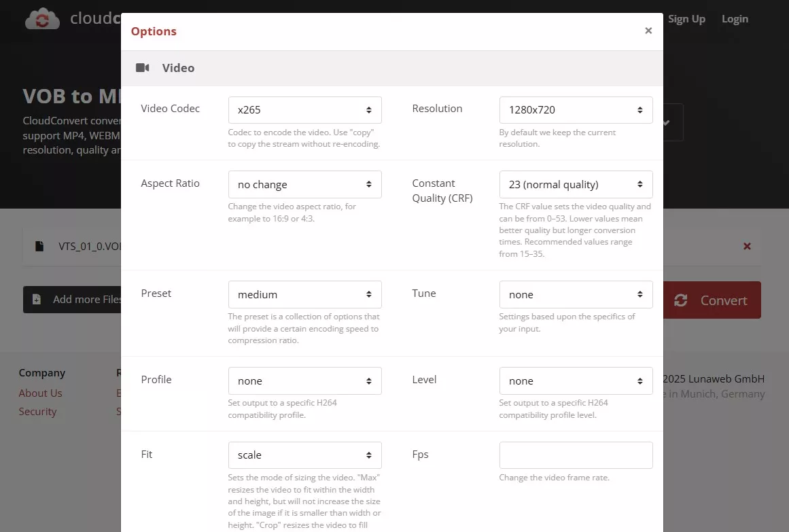This screenshot has width=789, height=532.
Task: Open the Constant Quality CRF dropdown
Action: tap(576, 184)
